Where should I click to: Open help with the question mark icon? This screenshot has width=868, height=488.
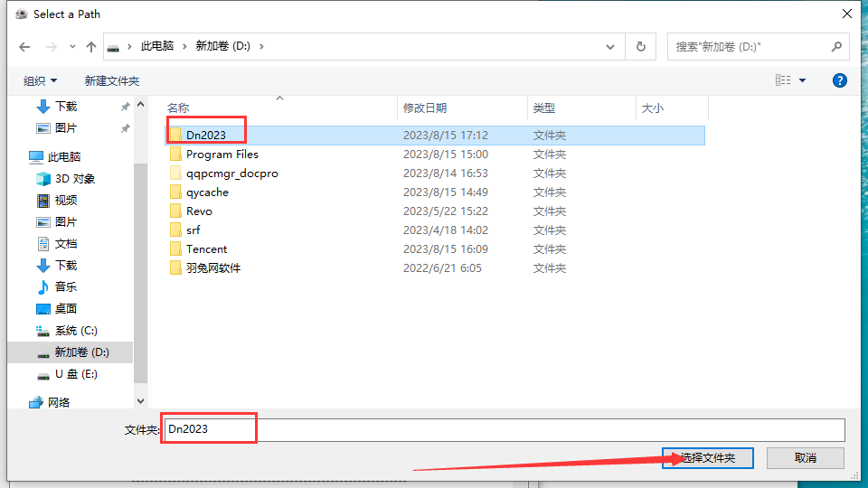[839, 80]
